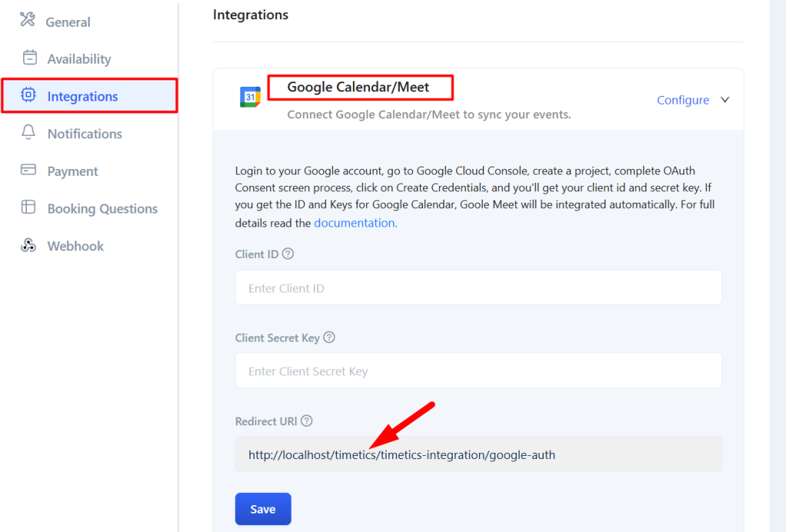Click the Google Calendar/Meet heading

tap(358, 88)
